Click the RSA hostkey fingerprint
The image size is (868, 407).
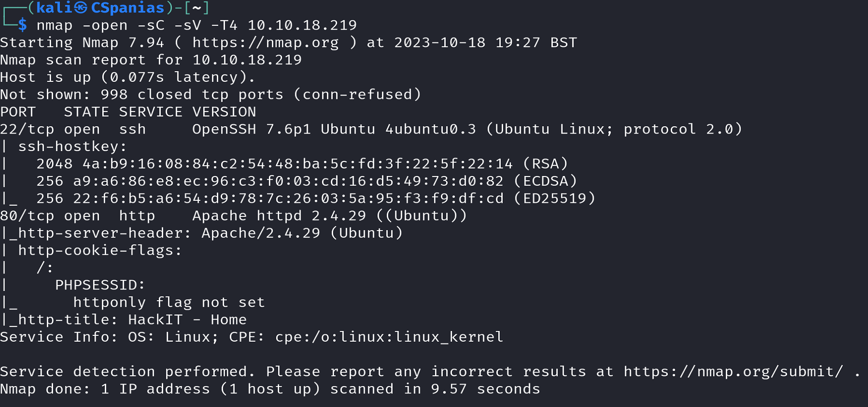(x=297, y=164)
